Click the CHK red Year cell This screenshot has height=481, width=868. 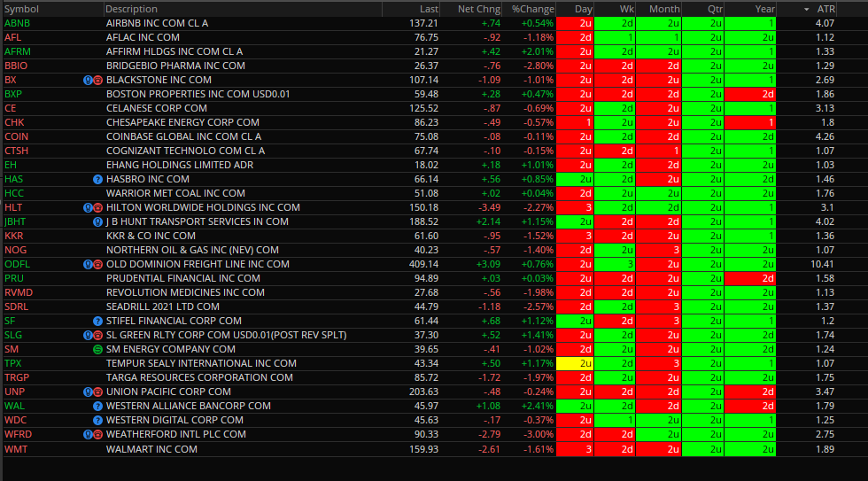tap(750, 122)
